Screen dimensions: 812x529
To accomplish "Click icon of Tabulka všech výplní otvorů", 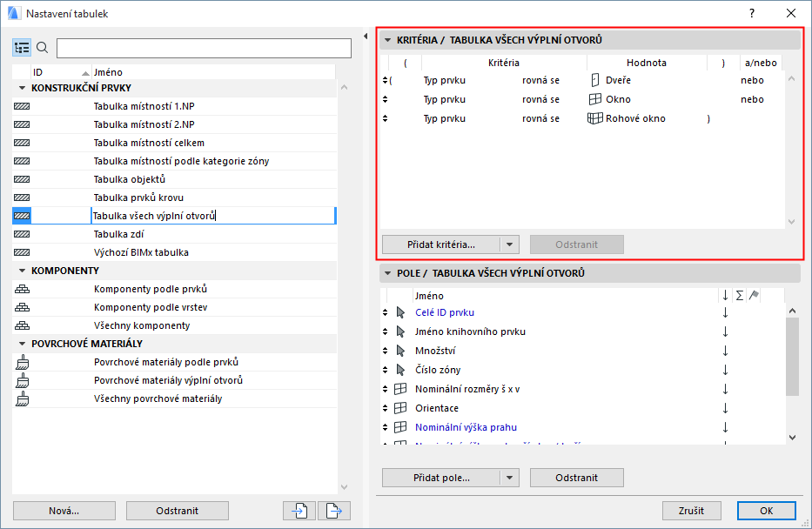I will point(22,216).
